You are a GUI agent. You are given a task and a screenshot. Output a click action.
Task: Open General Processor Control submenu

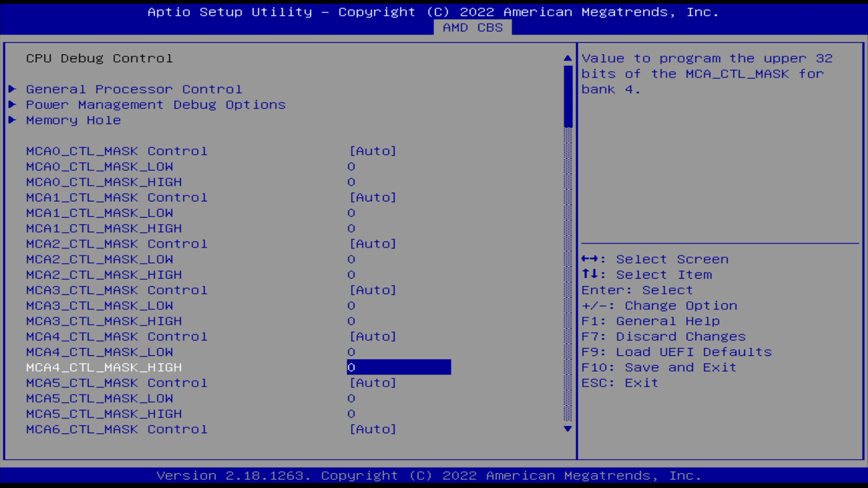(134, 89)
